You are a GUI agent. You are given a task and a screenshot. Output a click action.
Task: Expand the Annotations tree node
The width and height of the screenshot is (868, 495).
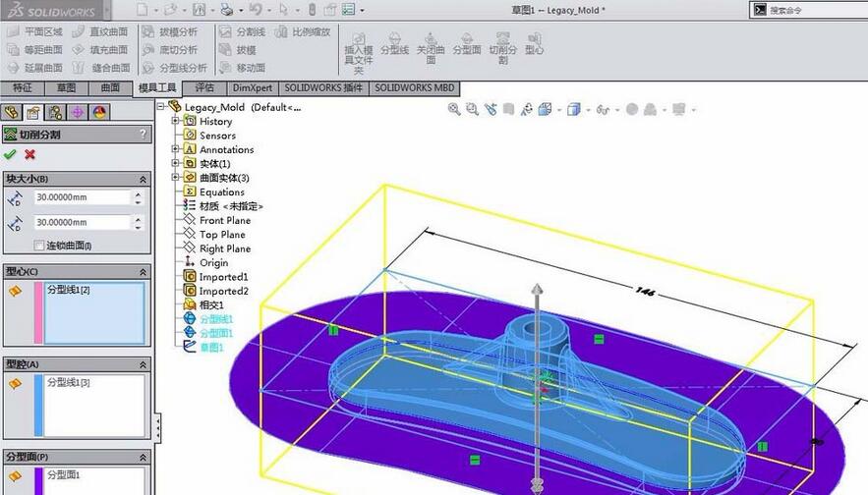point(175,148)
